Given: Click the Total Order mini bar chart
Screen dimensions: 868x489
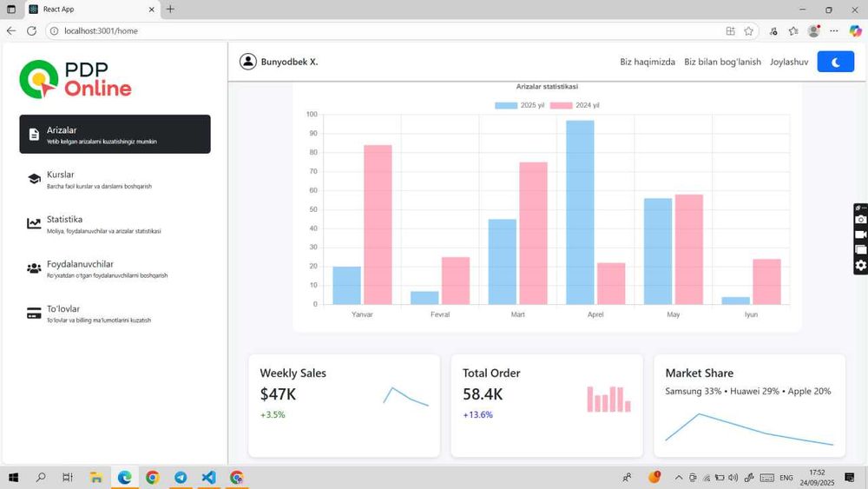Looking at the screenshot, I should pos(609,400).
